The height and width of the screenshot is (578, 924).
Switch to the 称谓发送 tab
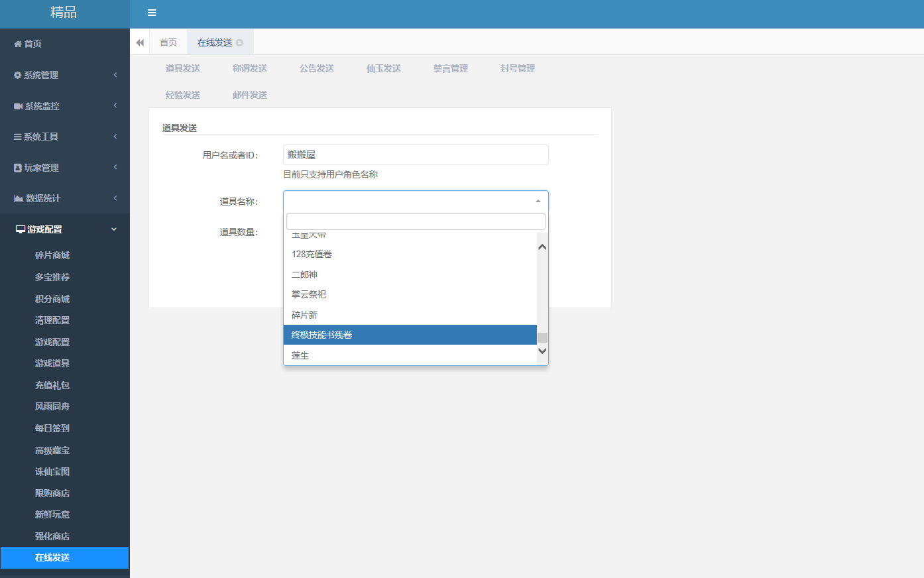point(250,68)
